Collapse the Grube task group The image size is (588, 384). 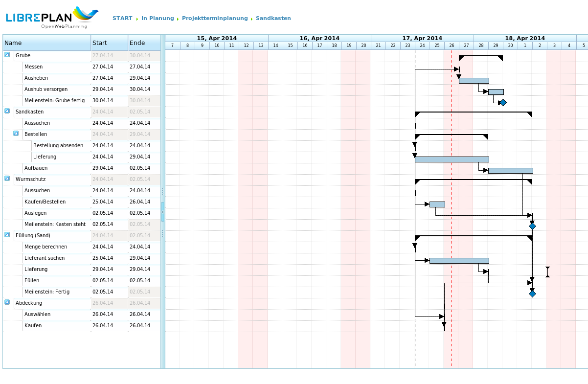[7, 55]
